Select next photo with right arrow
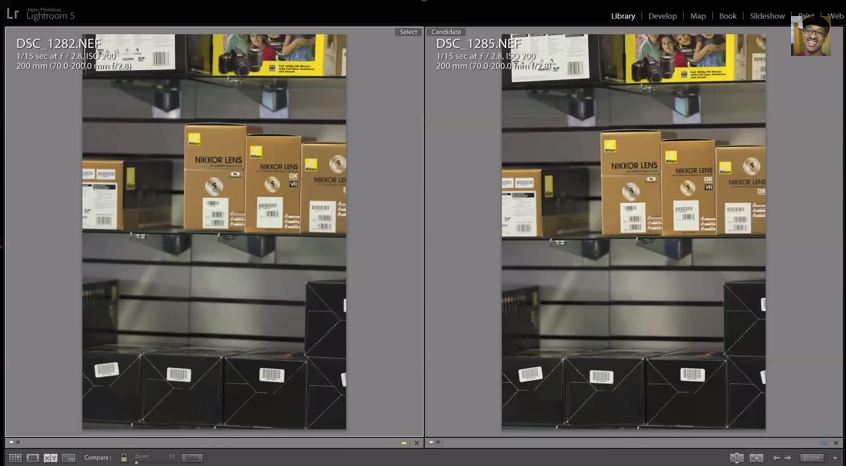 788,458
